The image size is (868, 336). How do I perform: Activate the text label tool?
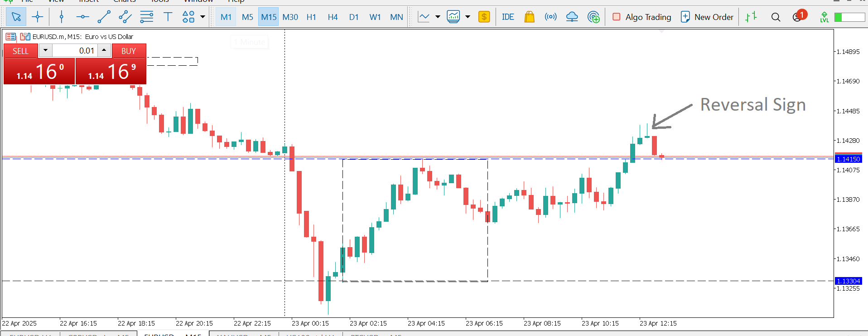point(168,17)
